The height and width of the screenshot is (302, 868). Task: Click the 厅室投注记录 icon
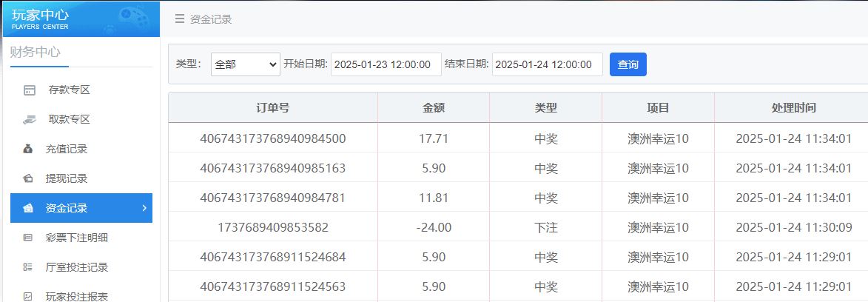point(28,267)
